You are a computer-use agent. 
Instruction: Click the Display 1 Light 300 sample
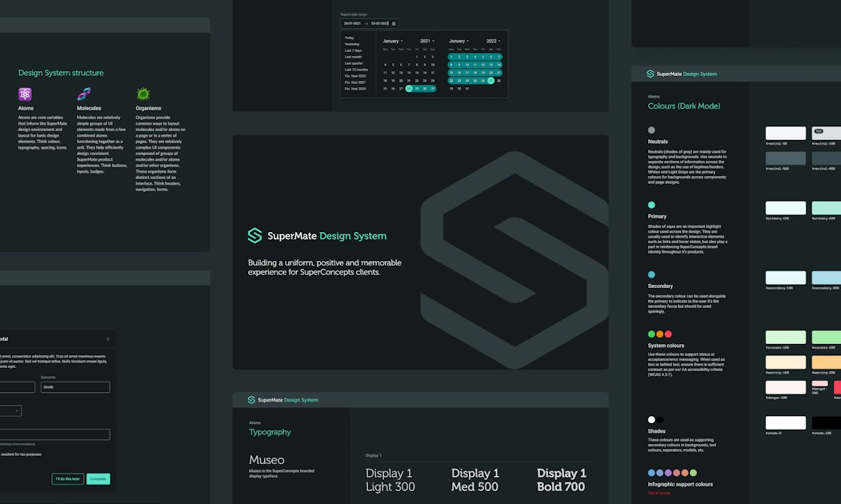(x=390, y=480)
